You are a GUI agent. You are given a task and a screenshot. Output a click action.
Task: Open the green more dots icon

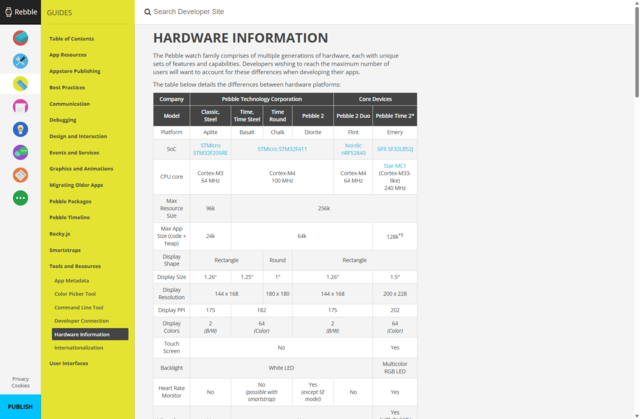[x=20, y=198]
